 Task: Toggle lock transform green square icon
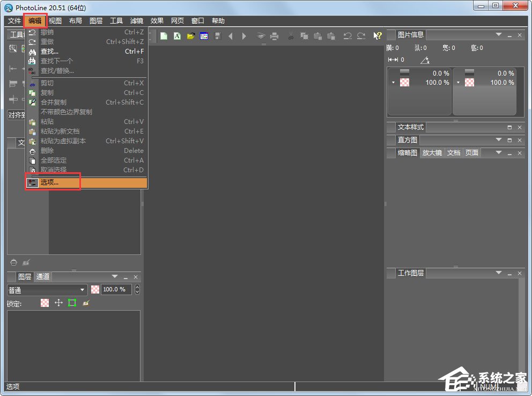72,303
